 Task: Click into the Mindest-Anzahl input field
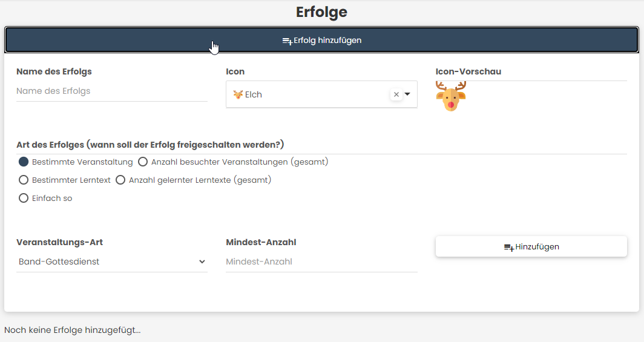[321, 262]
